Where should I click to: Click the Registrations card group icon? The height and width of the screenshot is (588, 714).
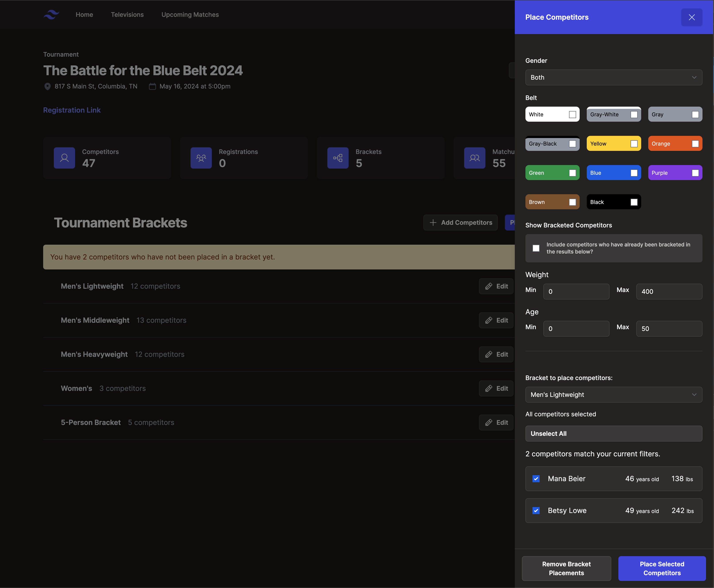pos(201,158)
